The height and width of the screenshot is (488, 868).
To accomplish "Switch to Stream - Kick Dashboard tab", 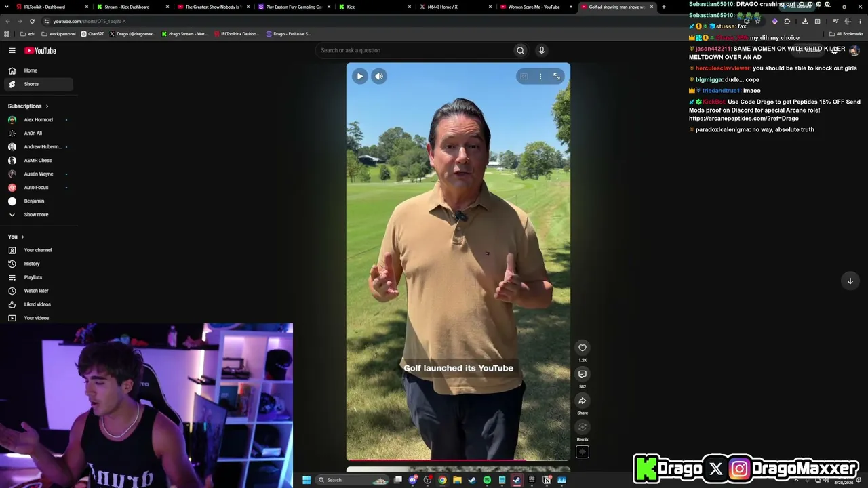I will (x=132, y=7).
